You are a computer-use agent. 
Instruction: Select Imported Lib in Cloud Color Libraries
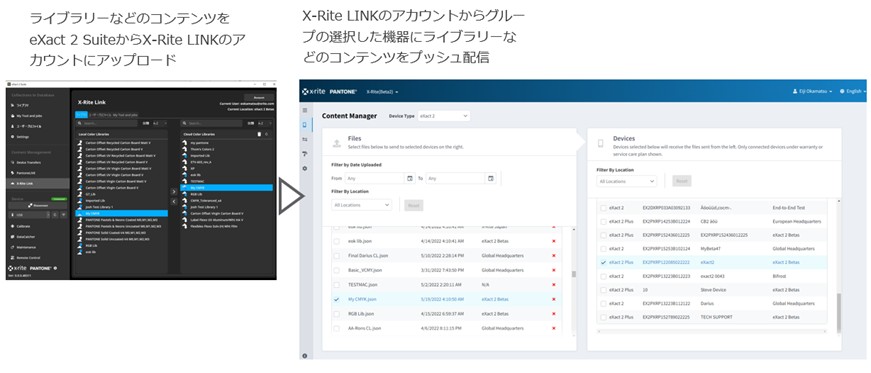coord(227,156)
